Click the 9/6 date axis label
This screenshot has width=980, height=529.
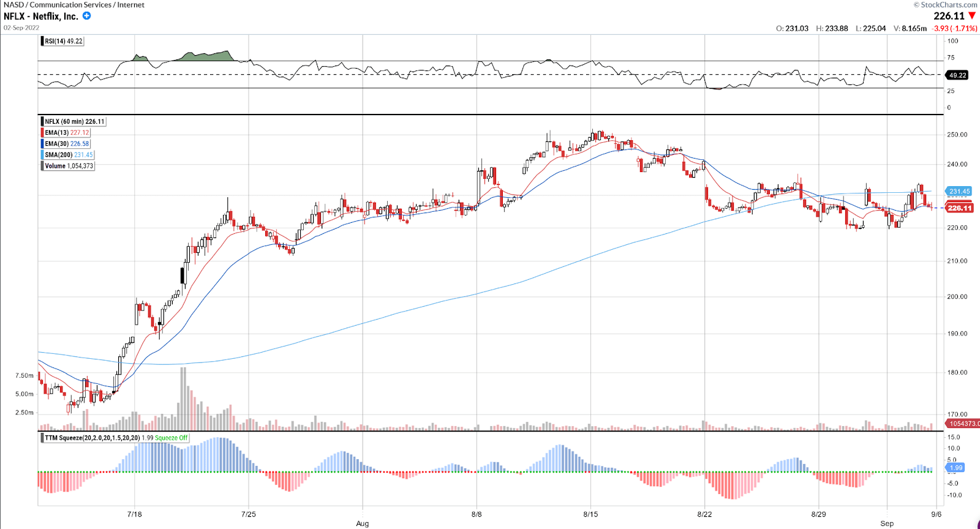(936, 514)
